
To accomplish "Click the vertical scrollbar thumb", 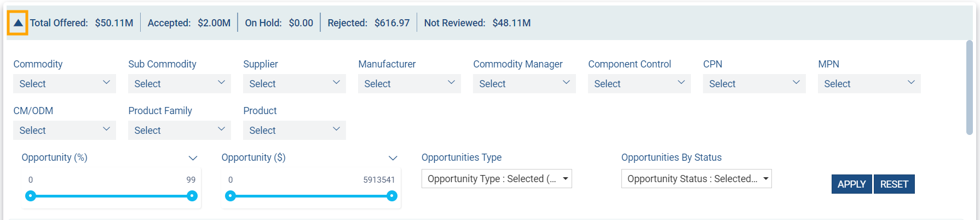I will [970, 88].
